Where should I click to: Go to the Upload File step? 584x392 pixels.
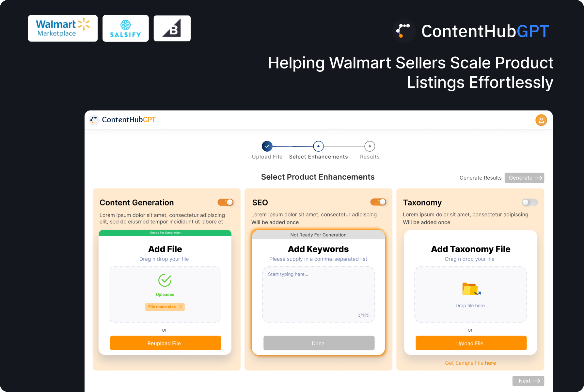pos(267,146)
